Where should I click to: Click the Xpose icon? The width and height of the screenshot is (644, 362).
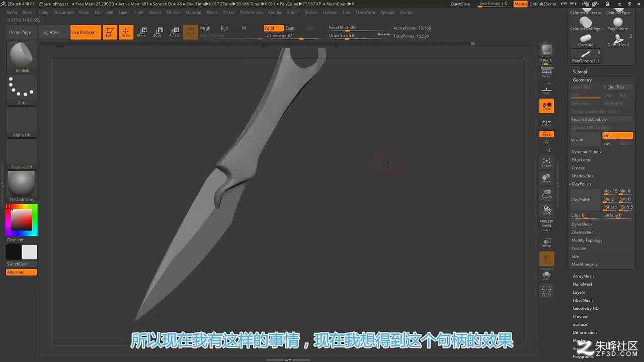click(546, 291)
